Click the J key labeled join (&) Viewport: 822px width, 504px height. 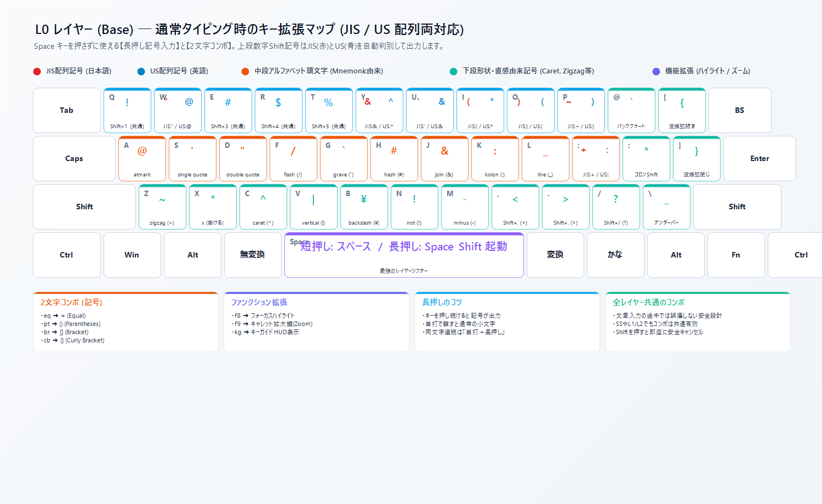444,158
